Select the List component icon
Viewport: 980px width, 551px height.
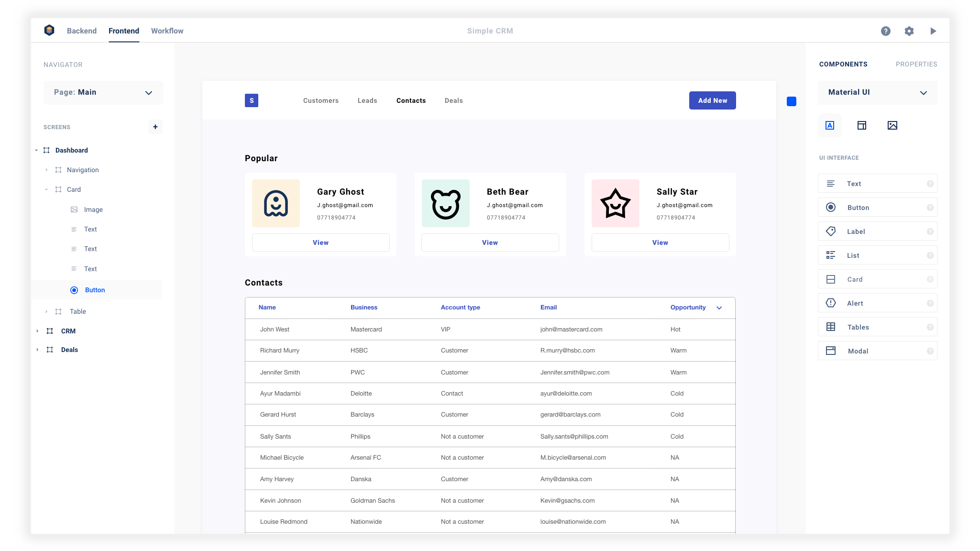pos(830,255)
